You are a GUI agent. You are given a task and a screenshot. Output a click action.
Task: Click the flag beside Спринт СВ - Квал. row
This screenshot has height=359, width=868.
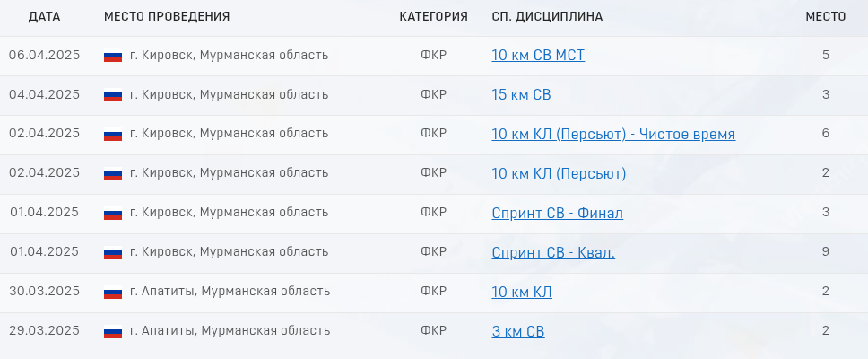(x=113, y=252)
